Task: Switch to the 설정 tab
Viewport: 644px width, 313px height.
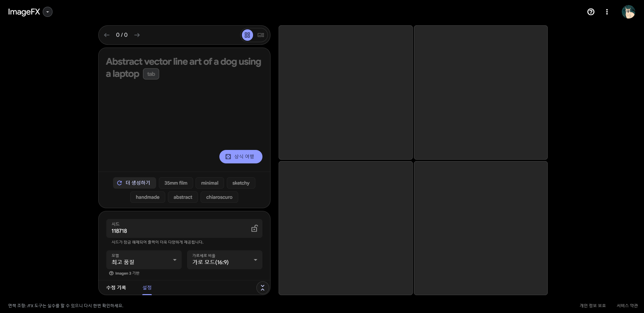Action: (x=147, y=287)
